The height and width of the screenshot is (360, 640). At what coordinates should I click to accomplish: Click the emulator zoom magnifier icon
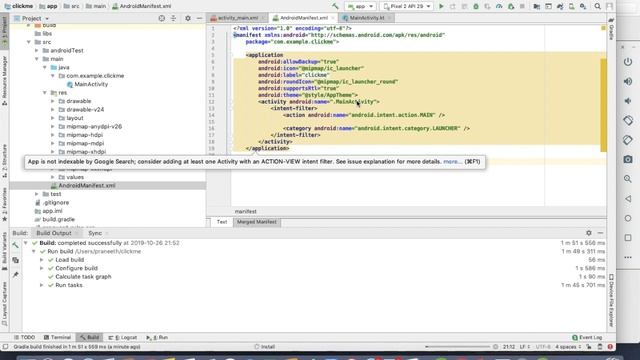point(628,179)
